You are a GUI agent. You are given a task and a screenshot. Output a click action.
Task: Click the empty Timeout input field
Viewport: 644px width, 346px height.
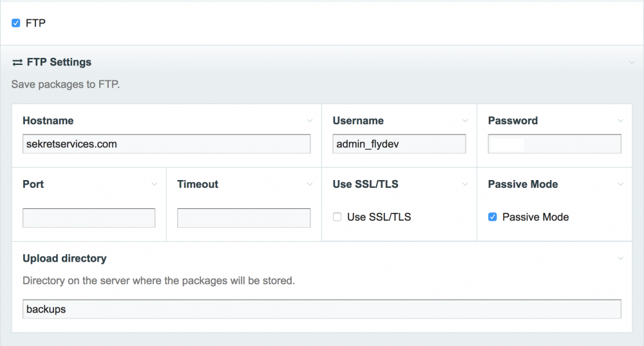243,218
